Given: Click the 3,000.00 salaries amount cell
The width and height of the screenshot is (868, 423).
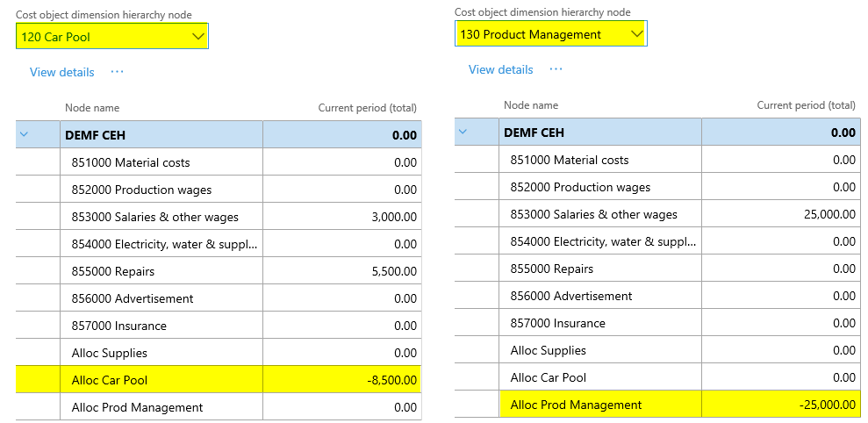Looking at the screenshot, I should pyautogui.click(x=392, y=217).
